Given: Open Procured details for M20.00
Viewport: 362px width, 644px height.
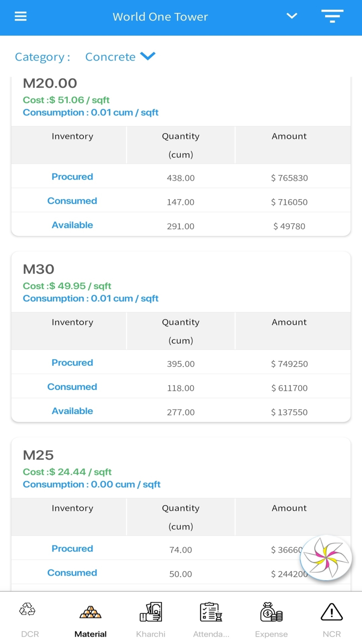Looking at the screenshot, I should coord(72,177).
